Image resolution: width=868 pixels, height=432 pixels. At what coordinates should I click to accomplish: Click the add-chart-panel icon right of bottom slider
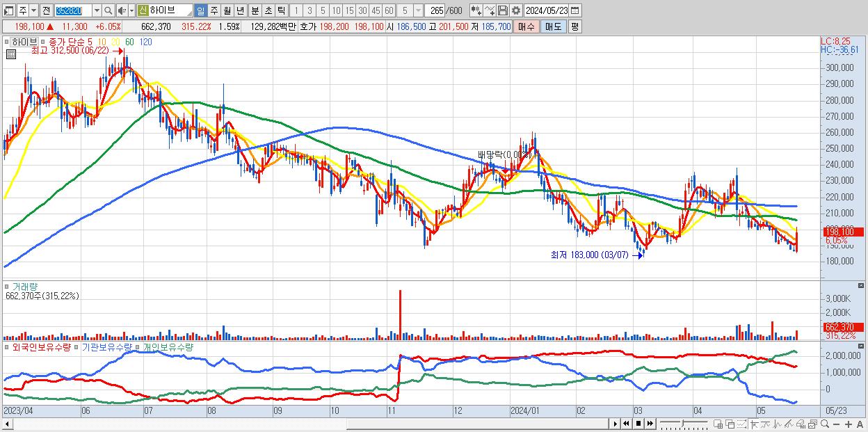coord(718,424)
